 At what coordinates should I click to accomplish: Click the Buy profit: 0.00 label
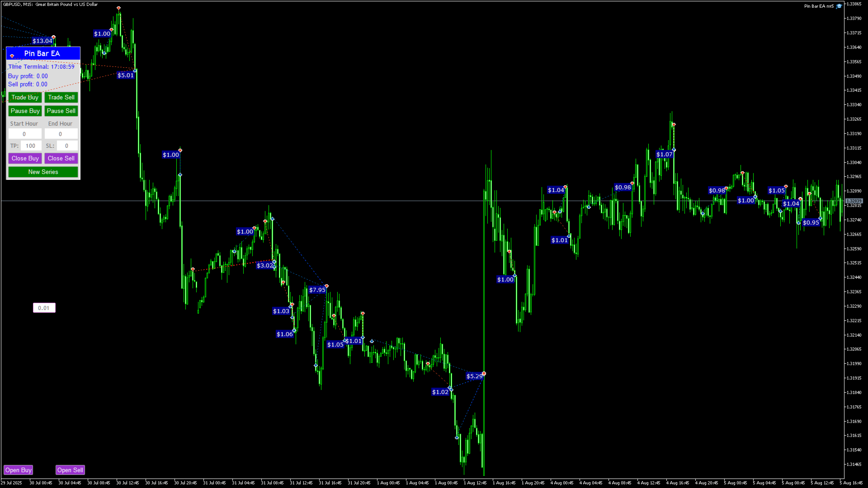point(28,76)
